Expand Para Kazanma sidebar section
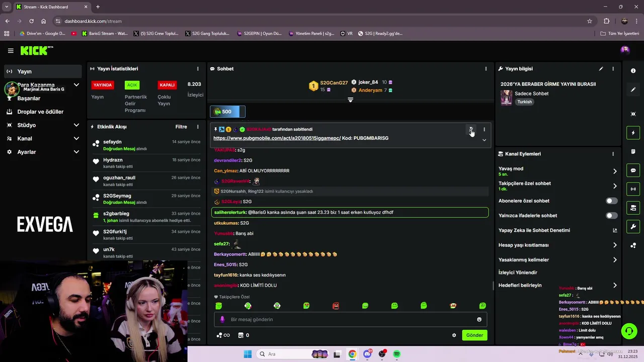Screen dimensions: 644x362 [x=76, y=85]
